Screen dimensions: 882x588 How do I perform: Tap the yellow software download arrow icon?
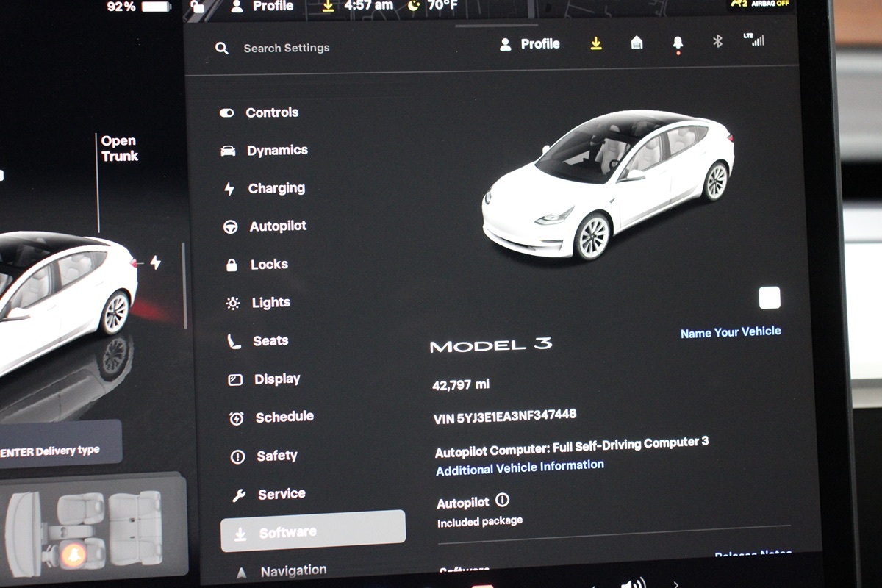[596, 44]
